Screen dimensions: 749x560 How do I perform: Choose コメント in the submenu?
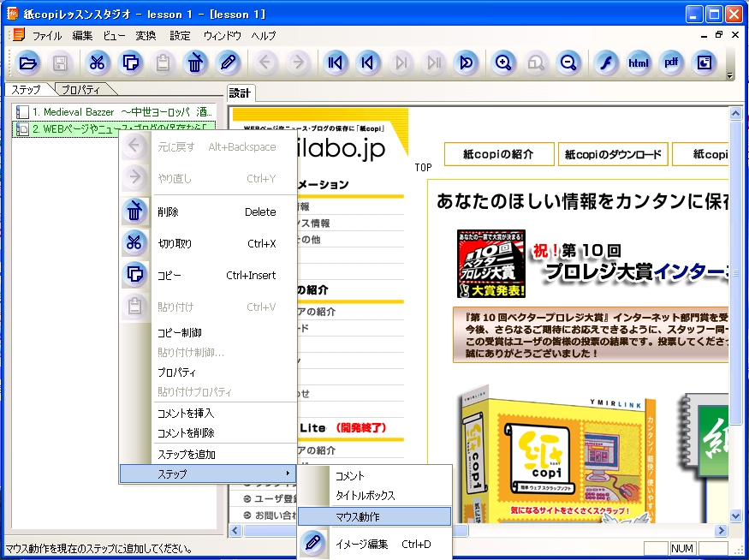(x=375, y=476)
